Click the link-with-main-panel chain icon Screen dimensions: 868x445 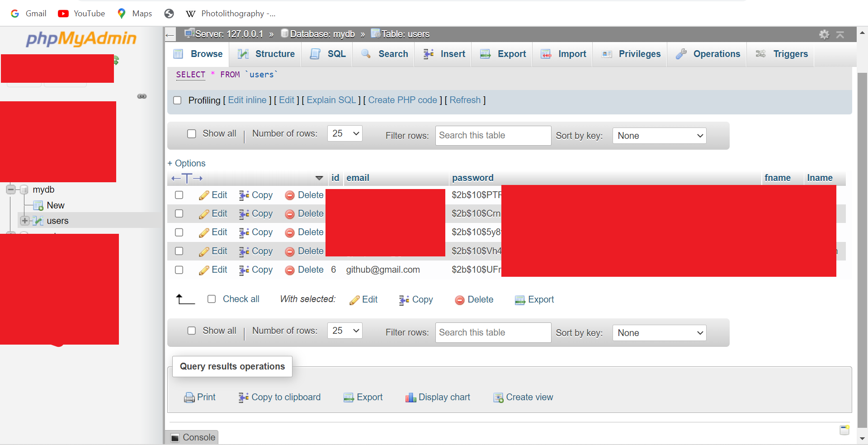pyautogui.click(x=142, y=96)
